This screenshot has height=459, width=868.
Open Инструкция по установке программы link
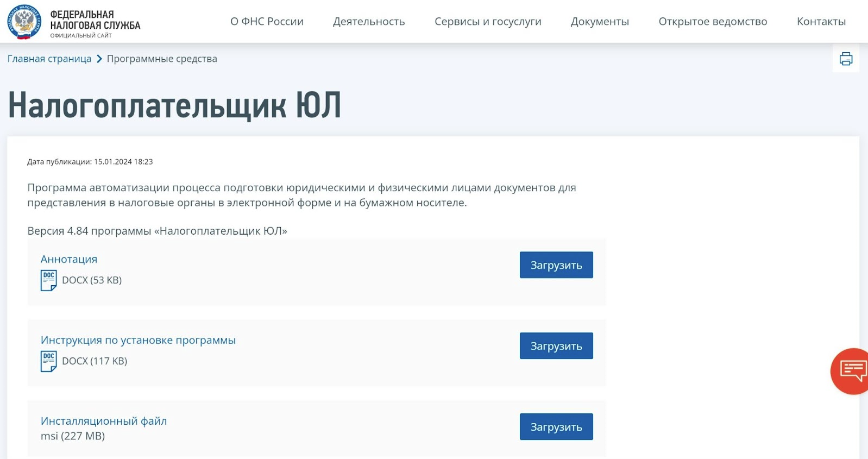point(138,340)
